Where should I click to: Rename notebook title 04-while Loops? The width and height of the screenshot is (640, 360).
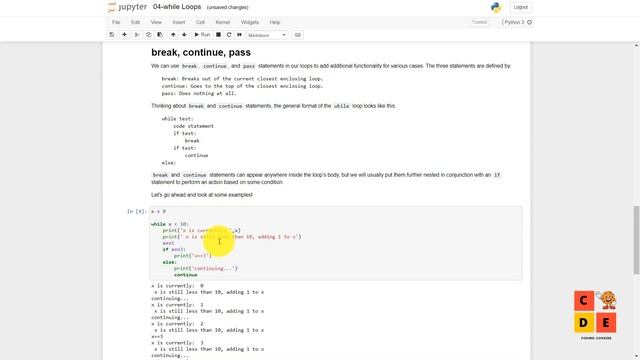(177, 7)
